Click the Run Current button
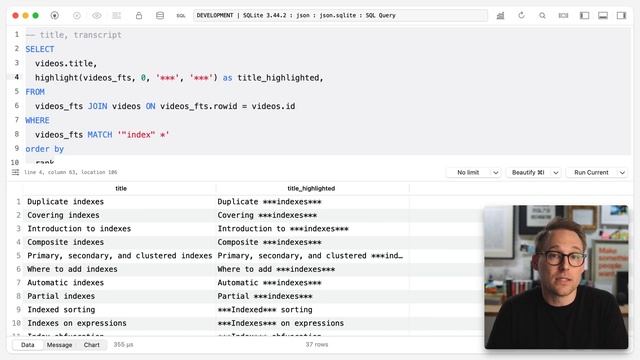This screenshot has width=640, height=360. (591, 172)
